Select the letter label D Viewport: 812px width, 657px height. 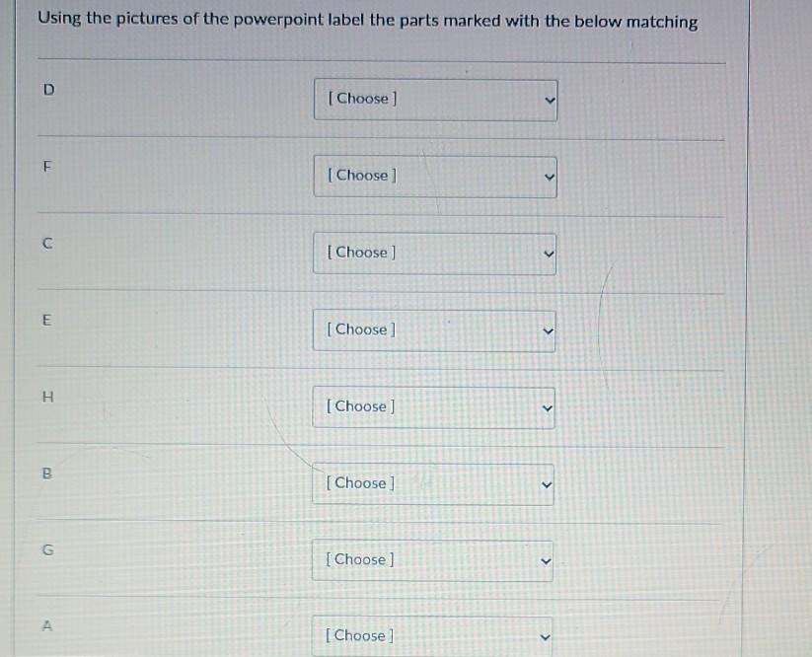pos(46,90)
